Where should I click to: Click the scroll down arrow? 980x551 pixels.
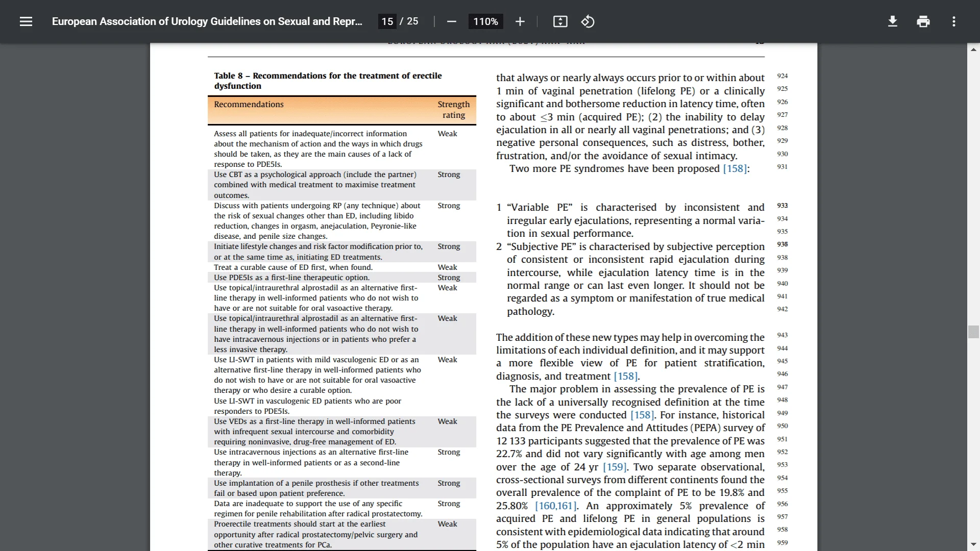[x=973, y=544]
